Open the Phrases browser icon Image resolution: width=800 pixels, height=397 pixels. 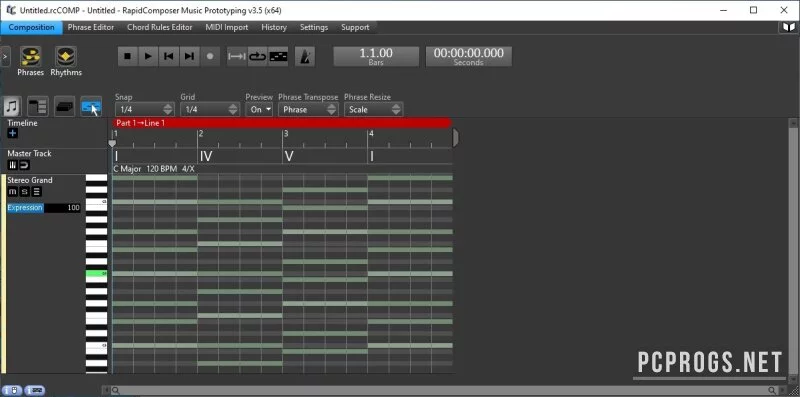31,57
